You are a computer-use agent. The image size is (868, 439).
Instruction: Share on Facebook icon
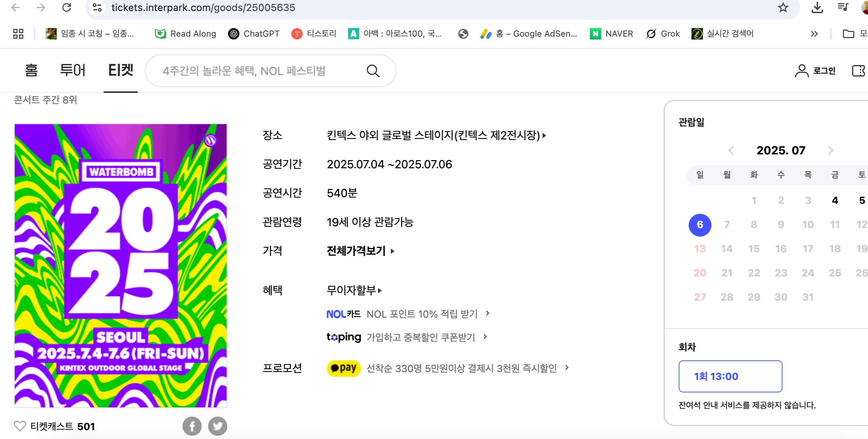coord(192,426)
